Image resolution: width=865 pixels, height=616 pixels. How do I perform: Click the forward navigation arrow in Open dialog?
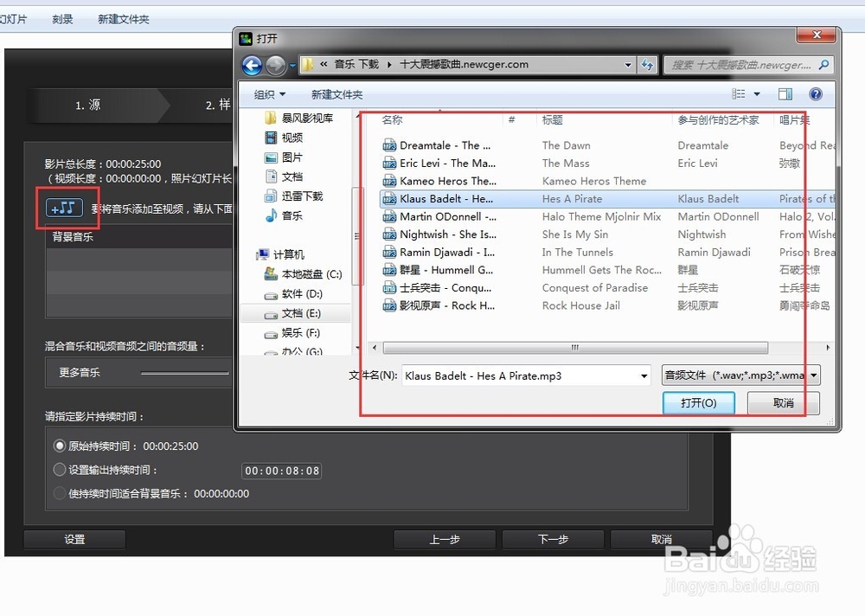pos(275,66)
